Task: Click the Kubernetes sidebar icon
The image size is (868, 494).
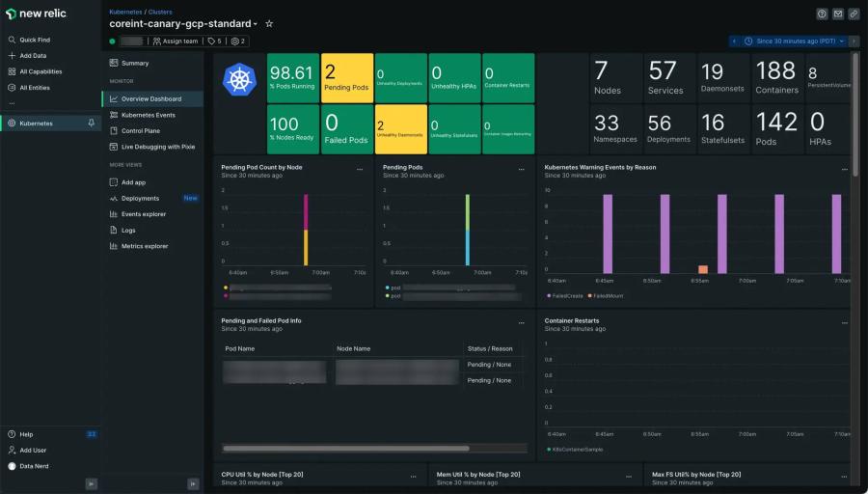Action: pyautogui.click(x=12, y=123)
